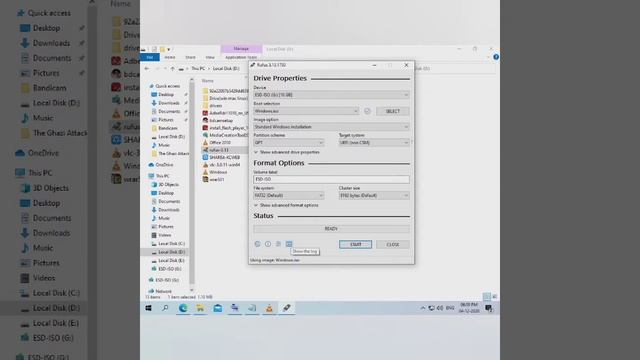Click the Explorer sidebar vertical scrollbar
The width and height of the screenshot is (640, 360).
(x=192, y=184)
